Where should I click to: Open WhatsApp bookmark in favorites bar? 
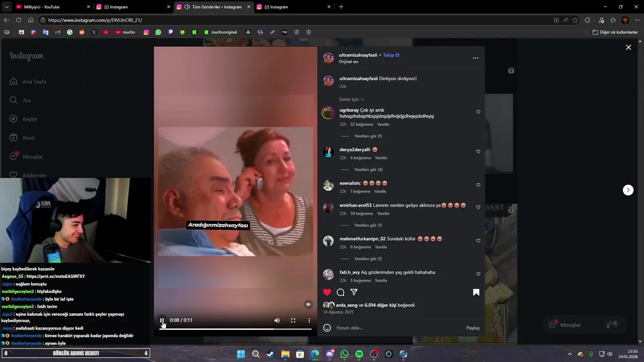click(158, 32)
